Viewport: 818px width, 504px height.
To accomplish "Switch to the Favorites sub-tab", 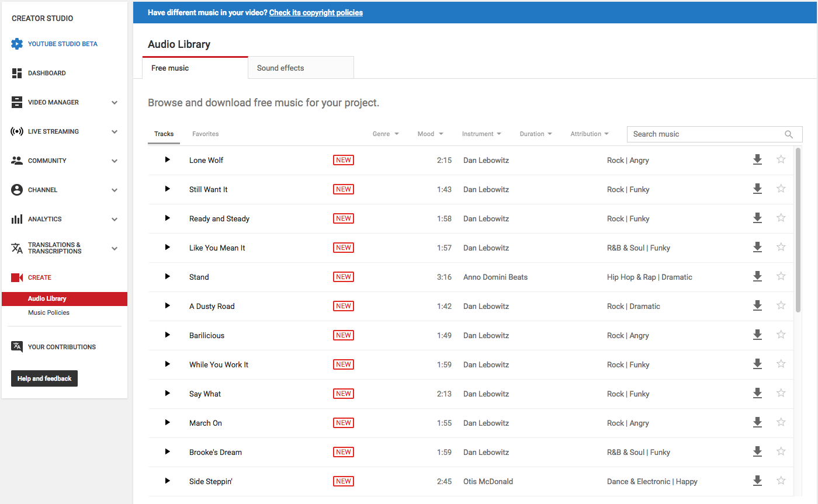I will click(206, 134).
